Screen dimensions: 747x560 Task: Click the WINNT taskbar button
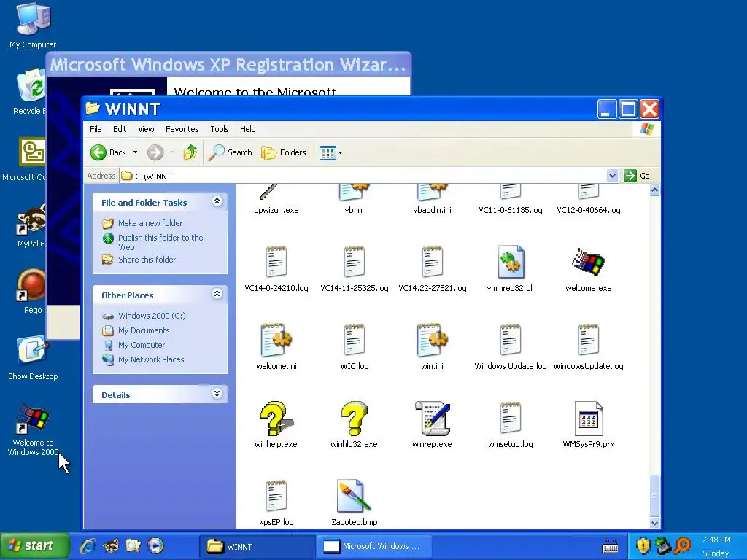pyautogui.click(x=257, y=546)
